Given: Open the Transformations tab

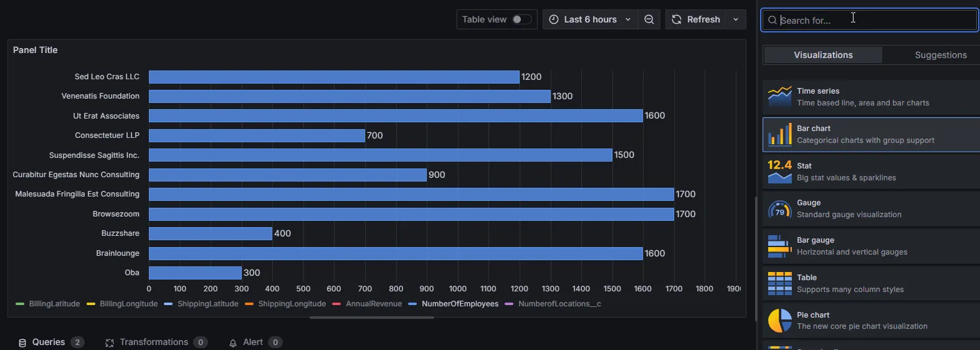Looking at the screenshot, I should pos(153,343).
